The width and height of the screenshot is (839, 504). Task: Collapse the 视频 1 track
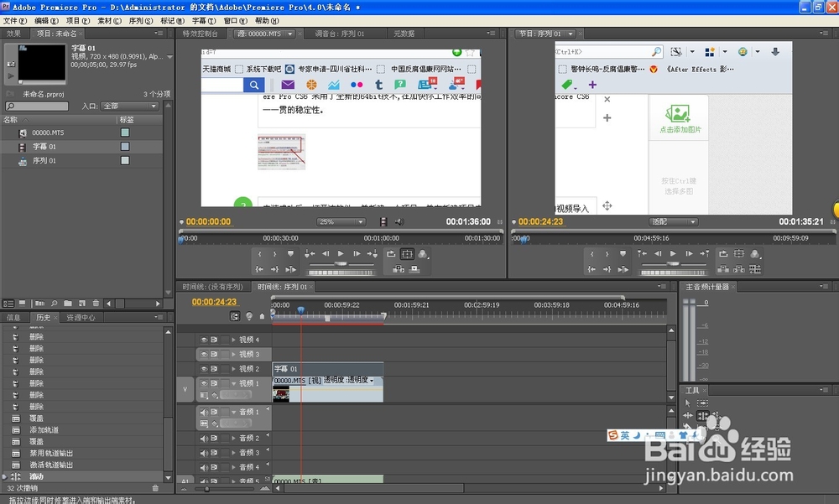(234, 383)
